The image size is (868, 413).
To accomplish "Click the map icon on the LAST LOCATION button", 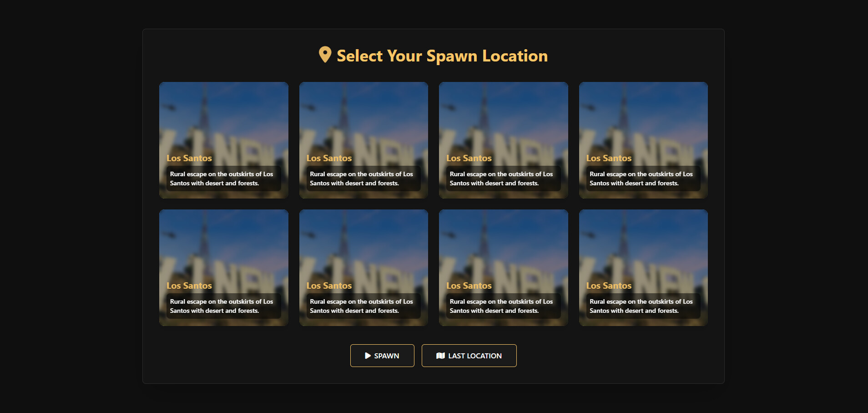I will (440, 356).
